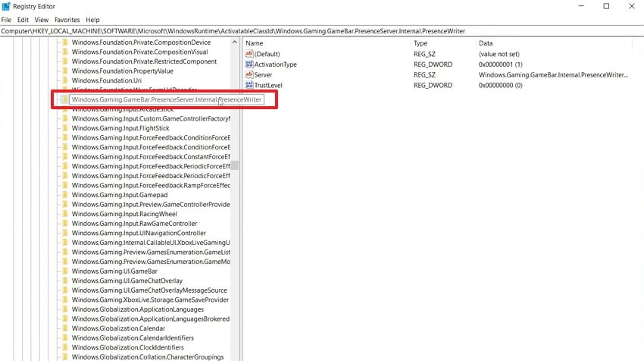Image resolution: width=644 pixels, height=361 pixels.
Task: Select Windows.Globalization.Collation.CharacterGroupings key
Action: tap(148, 356)
